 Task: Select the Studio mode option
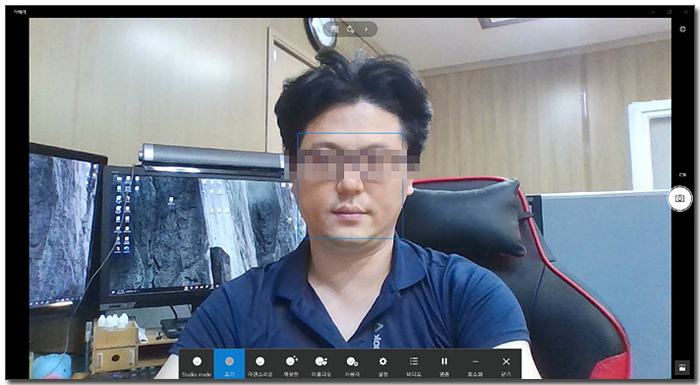[x=196, y=364]
